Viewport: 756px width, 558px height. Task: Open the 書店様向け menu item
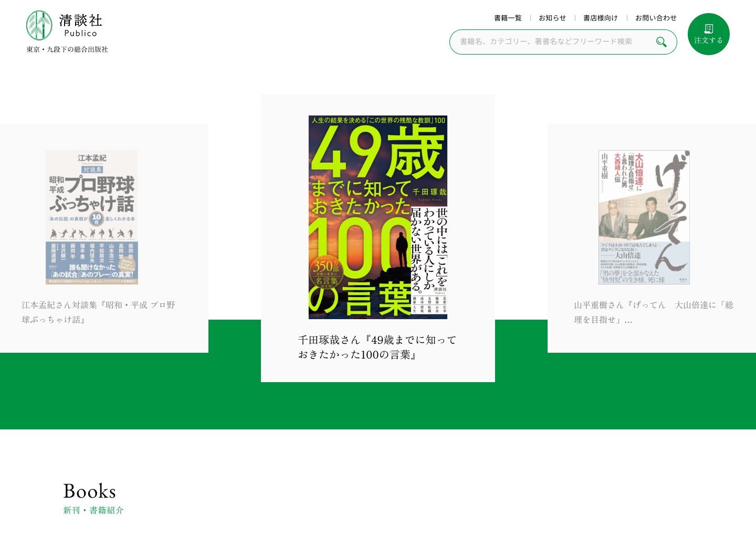[601, 18]
